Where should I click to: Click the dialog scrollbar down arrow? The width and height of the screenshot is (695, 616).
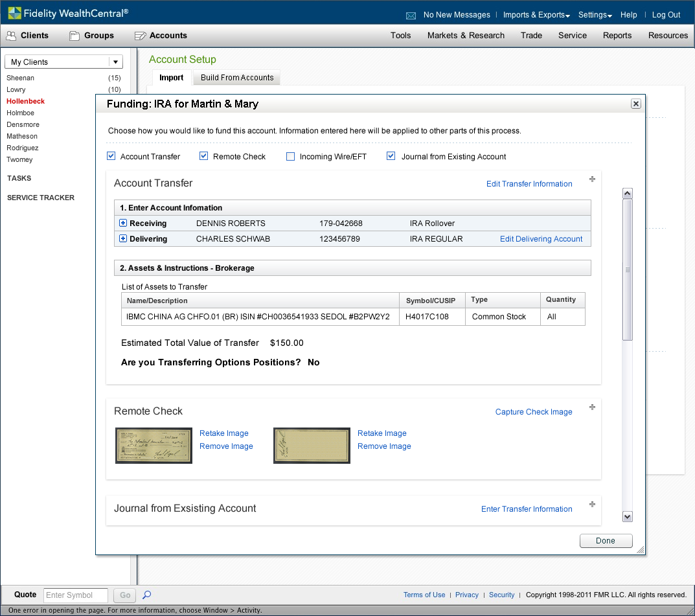627,516
